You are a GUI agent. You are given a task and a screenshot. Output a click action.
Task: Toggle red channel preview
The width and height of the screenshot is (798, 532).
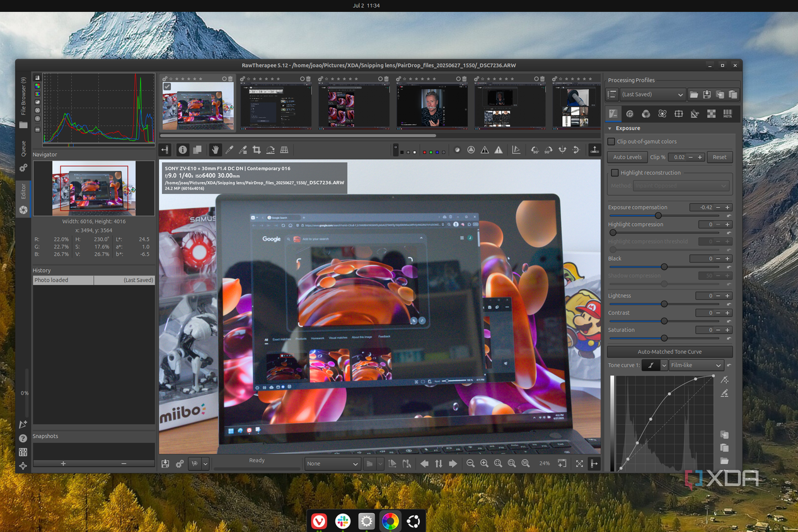[x=425, y=152]
